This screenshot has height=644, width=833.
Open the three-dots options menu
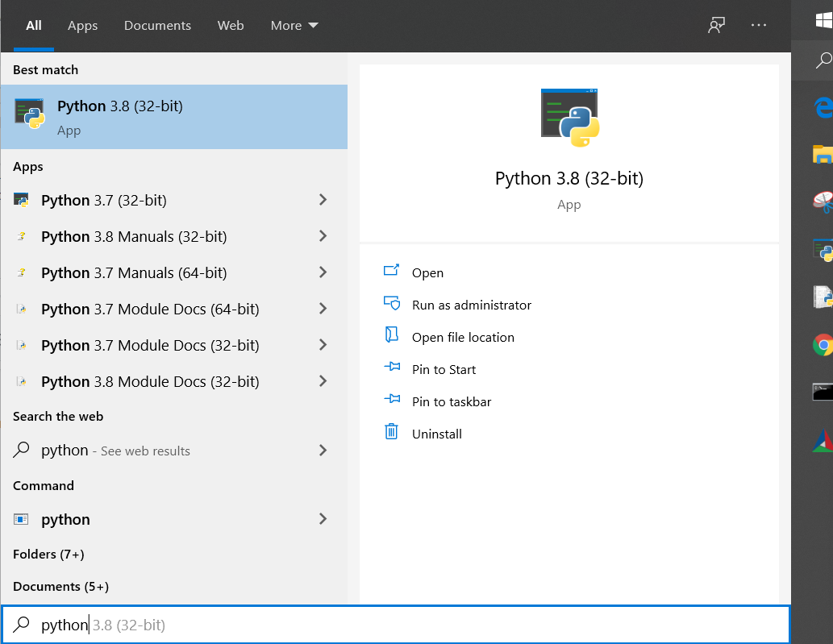point(759,25)
